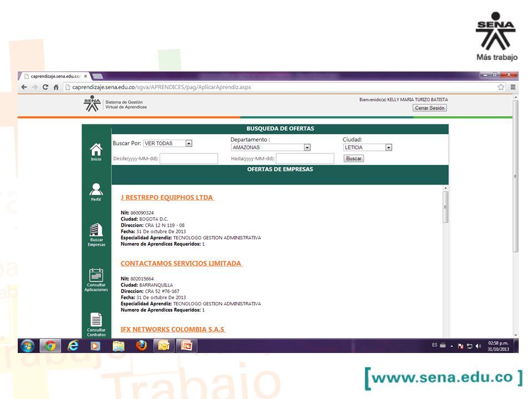Viewport: 532px width, 399px height.
Task: Click offers list scroll up arrow
Action: pos(446,188)
